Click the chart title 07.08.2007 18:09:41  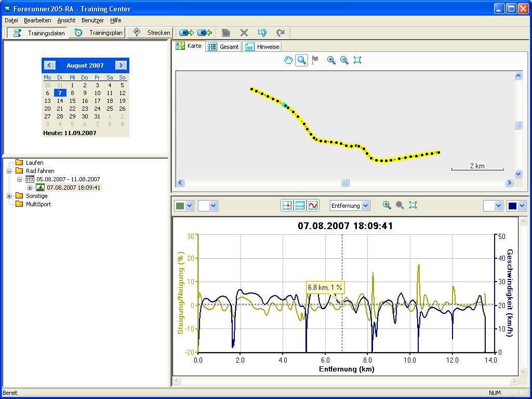pos(345,226)
